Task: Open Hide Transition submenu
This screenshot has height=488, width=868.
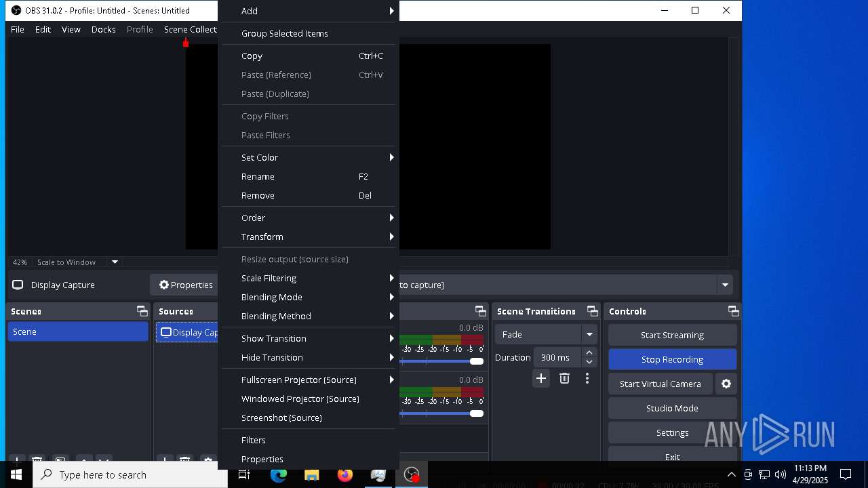Action: coord(309,357)
